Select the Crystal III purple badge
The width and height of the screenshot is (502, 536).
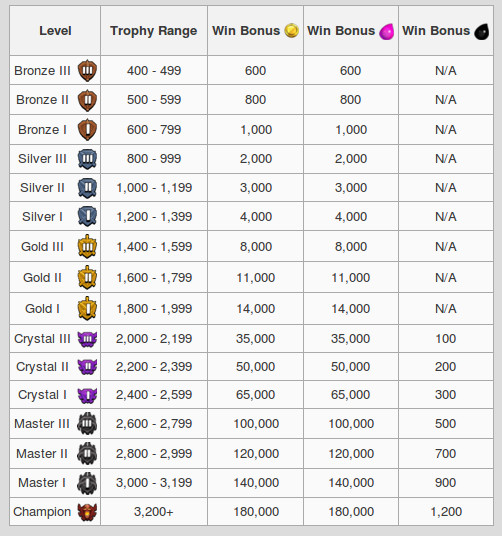click(87, 339)
